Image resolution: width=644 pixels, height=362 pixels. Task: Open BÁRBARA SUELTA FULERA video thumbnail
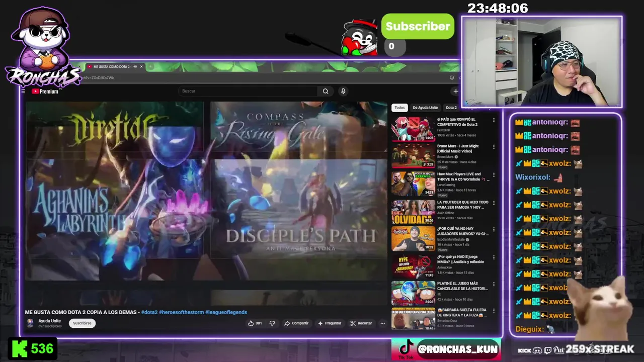[x=413, y=319]
